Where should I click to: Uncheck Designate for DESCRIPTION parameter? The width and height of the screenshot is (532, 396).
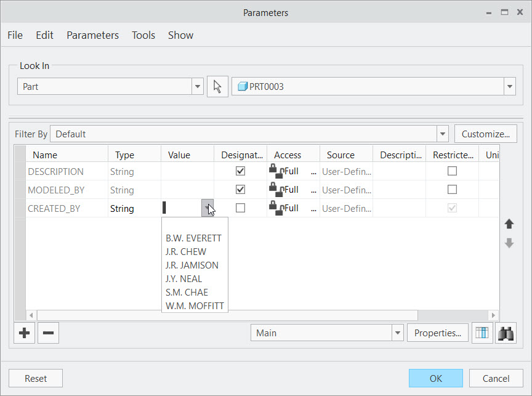click(240, 171)
